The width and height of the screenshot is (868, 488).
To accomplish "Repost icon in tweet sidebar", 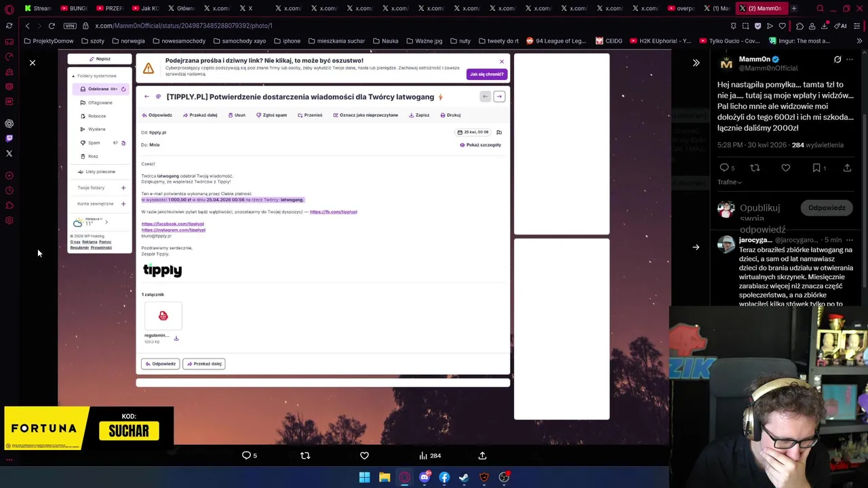I will [755, 167].
